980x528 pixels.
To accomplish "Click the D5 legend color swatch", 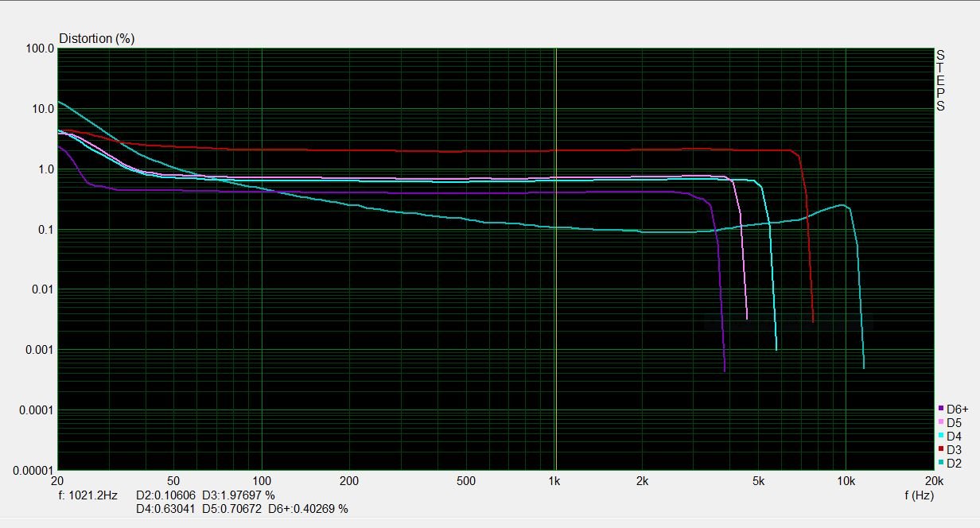I will click(941, 422).
